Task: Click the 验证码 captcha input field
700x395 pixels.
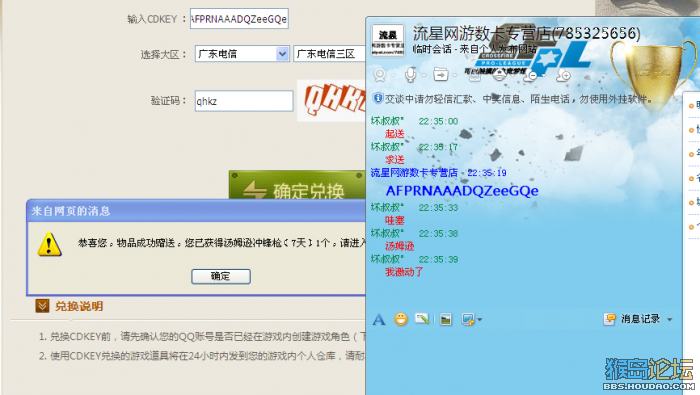Action: [244, 101]
